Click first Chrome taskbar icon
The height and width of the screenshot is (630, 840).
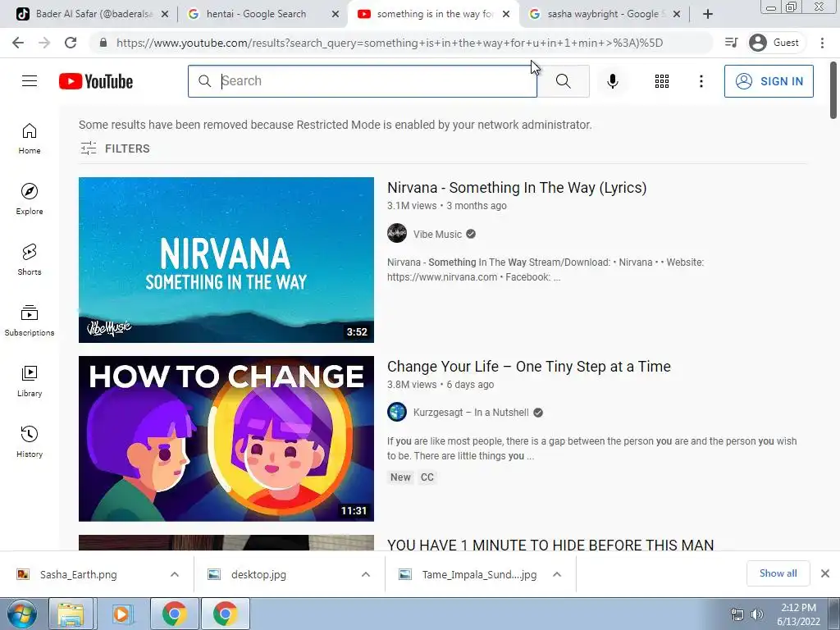click(175, 614)
